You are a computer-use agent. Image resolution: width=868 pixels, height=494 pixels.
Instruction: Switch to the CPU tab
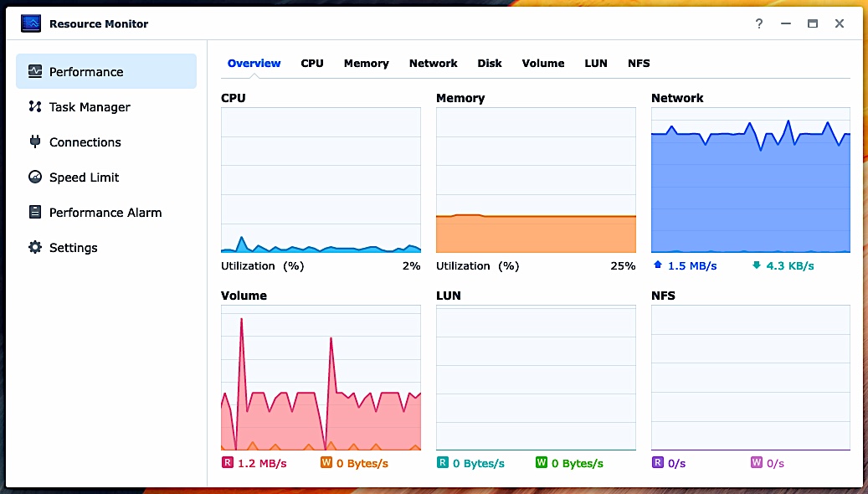312,64
